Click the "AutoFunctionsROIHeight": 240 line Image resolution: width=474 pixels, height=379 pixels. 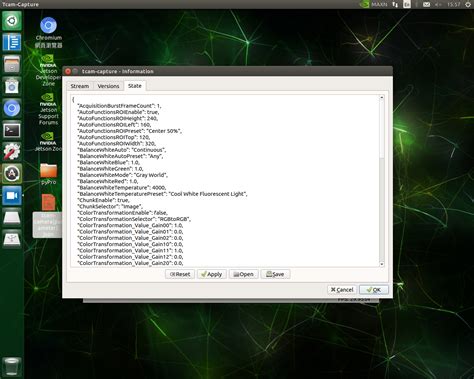[x=118, y=118]
